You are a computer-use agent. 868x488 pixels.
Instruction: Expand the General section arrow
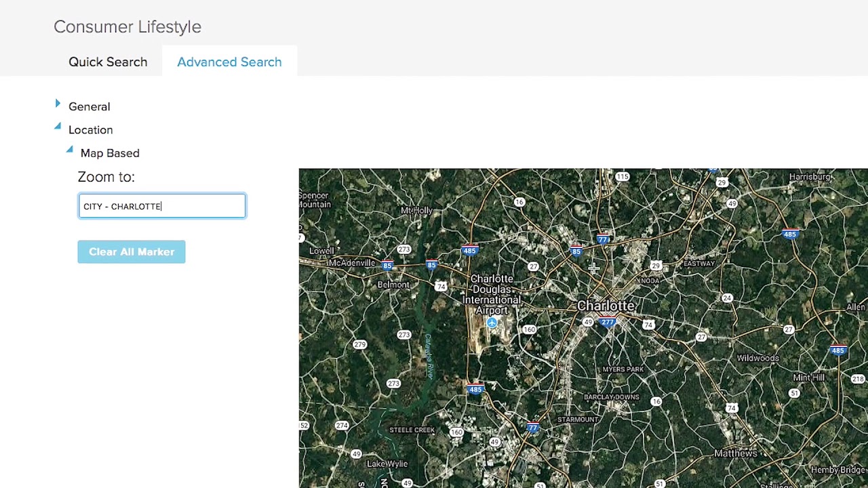pyautogui.click(x=58, y=104)
